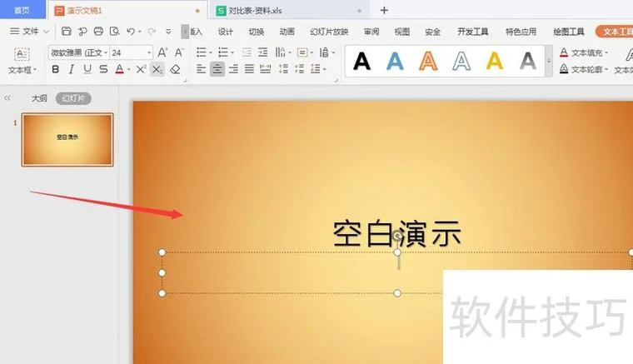Apply black WordArt style A
This screenshot has width=633, height=364.
(361, 62)
